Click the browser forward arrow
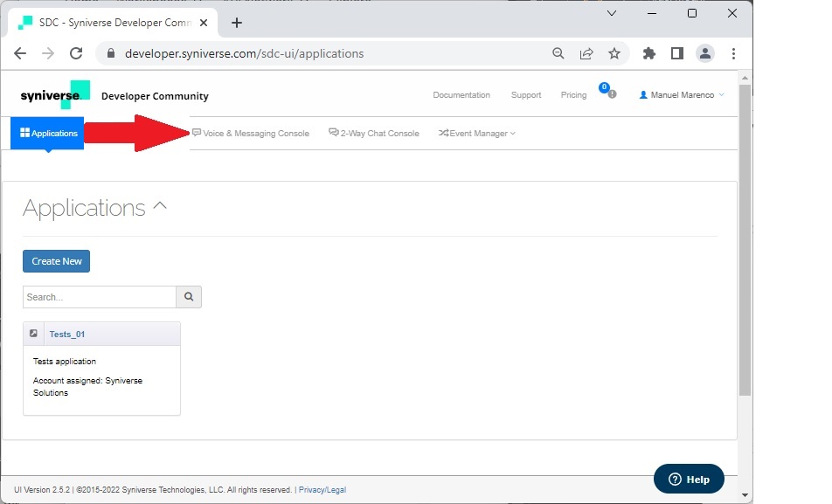Viewport: 832px width, 504px height. pos(48,53)
